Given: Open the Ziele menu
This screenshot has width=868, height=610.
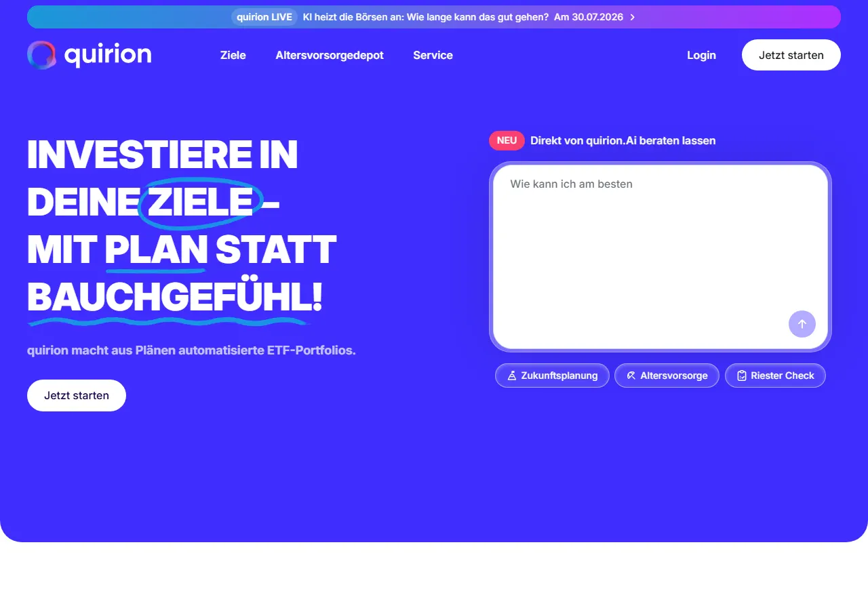Looking at the screenshot, I should click(x=233, y=55).
